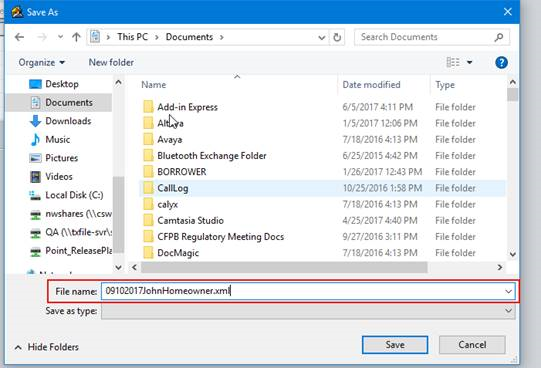Image resolution: width=541 pixels, height=368 pixels.
Task: Create a New folder
Action: [111, 62]
